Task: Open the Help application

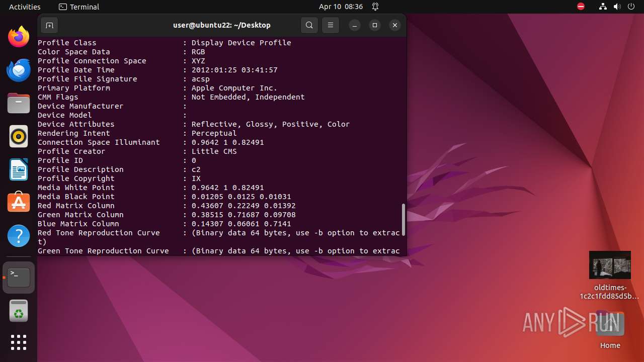Action: pyautogui.click(x=19, y=236)
